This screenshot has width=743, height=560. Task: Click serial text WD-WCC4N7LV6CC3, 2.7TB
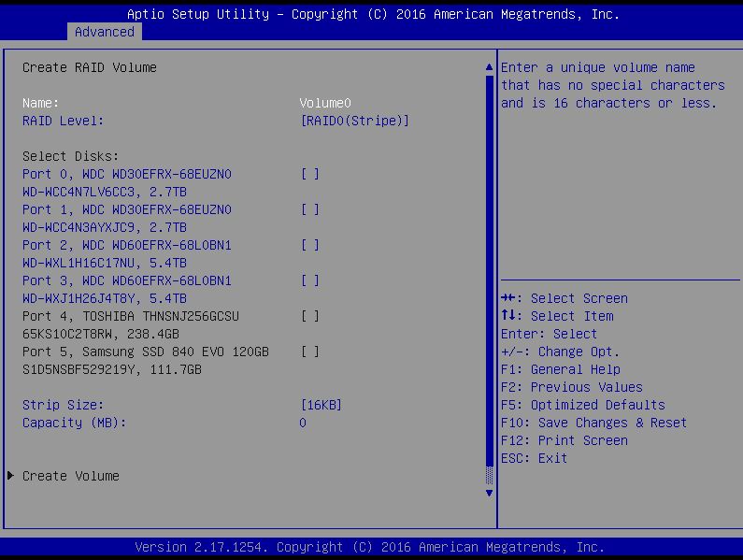coord(105,192)
